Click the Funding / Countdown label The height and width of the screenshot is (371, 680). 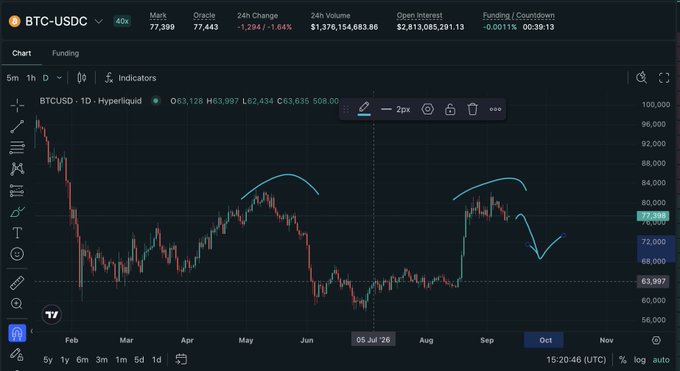pyautogui.click(x=519, y=15)
